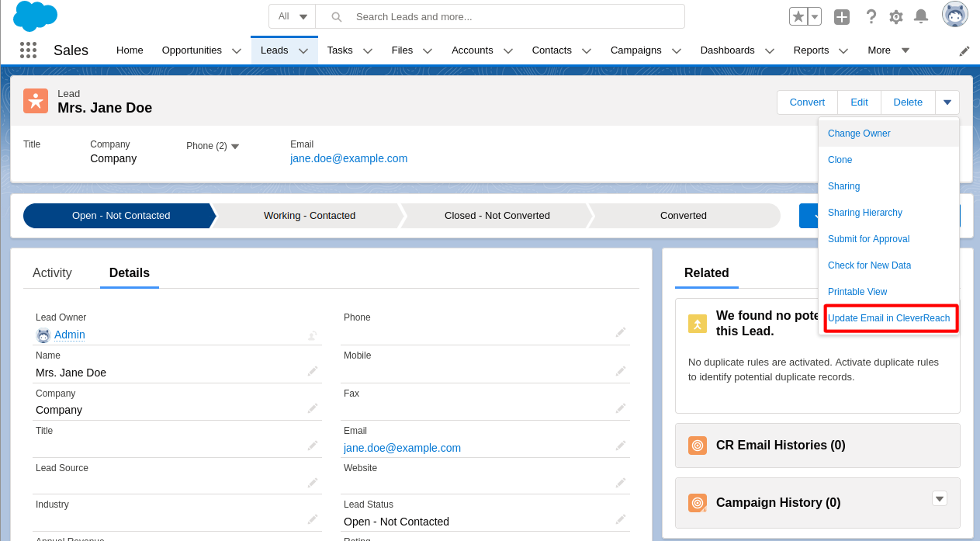The height and width of the screenshot is (541, 980).
Task: Edit the Lead Status pencil icon
Action: (621, 519)
